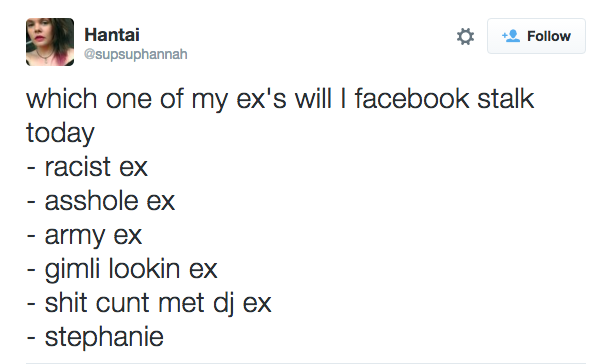Click the phrase 'one of my'
The image size is (613, 364).
coord(167,99)
